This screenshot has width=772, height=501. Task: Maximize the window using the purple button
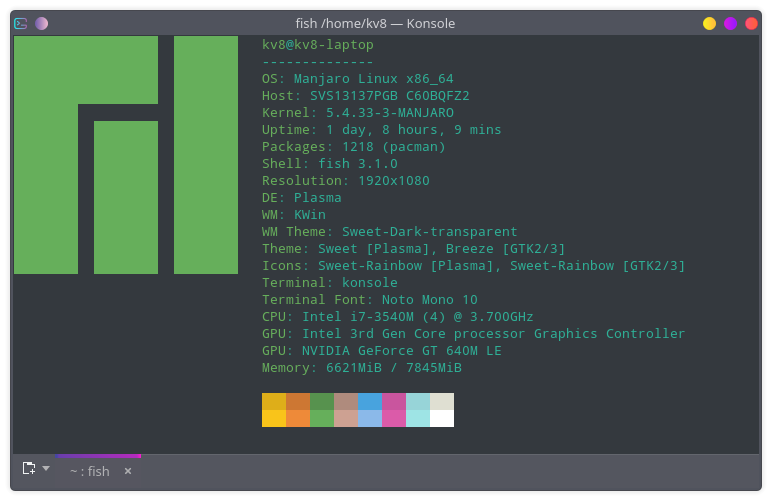(730, 23)
